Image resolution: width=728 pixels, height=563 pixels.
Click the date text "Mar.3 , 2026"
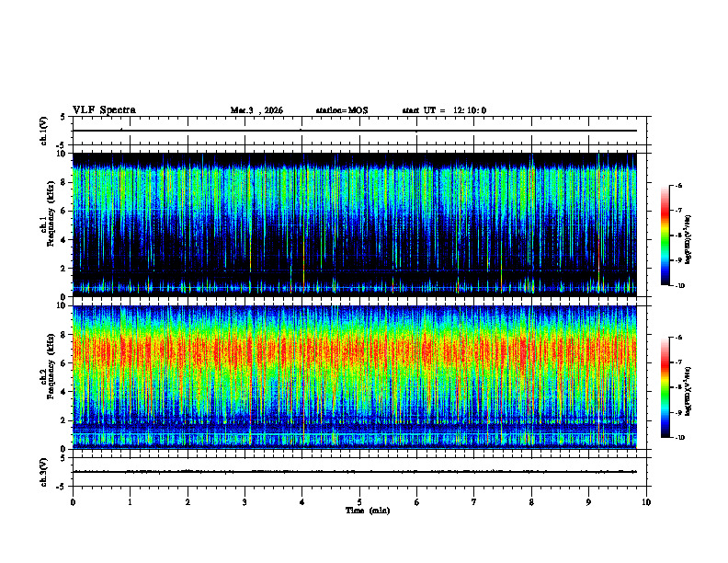tap(256, 110)
